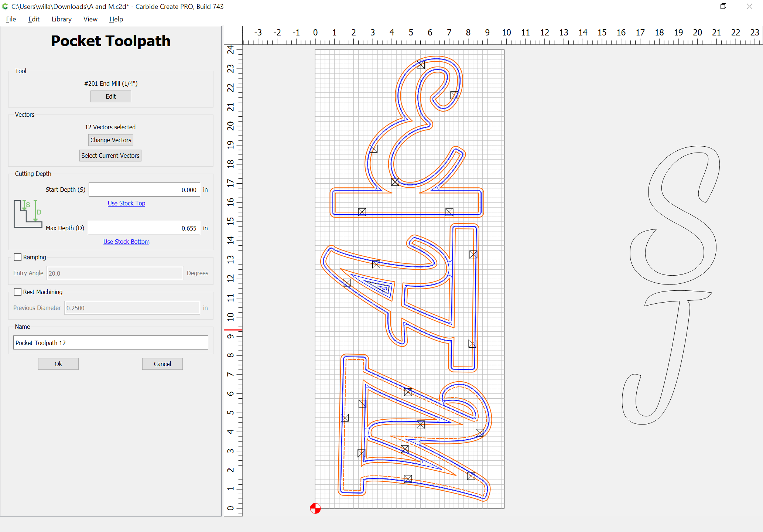
Task: Open the File menu
Action: pyautogui.click(x=11, y=19)
